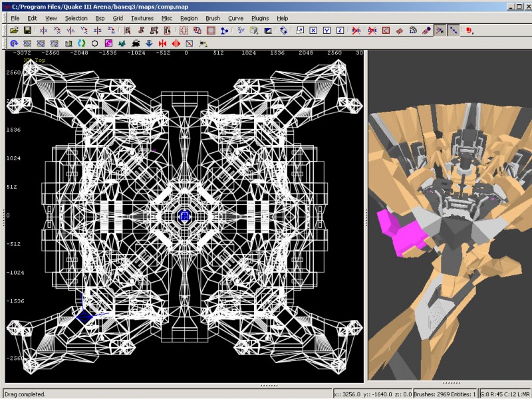Toggle don't select curved brushes icon
The height and width of the screenshot is (399, 532).
[x=372, y=31]
